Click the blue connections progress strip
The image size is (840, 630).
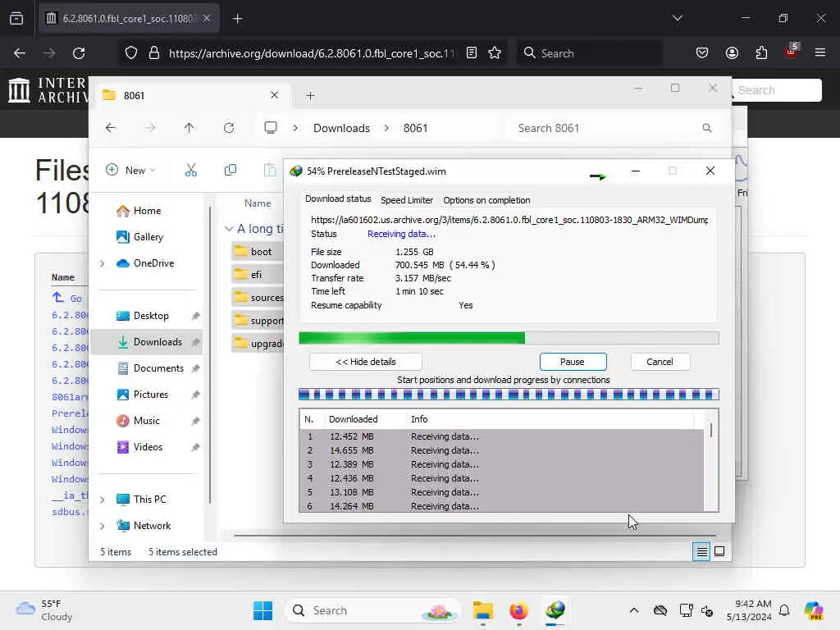point(509,395)
